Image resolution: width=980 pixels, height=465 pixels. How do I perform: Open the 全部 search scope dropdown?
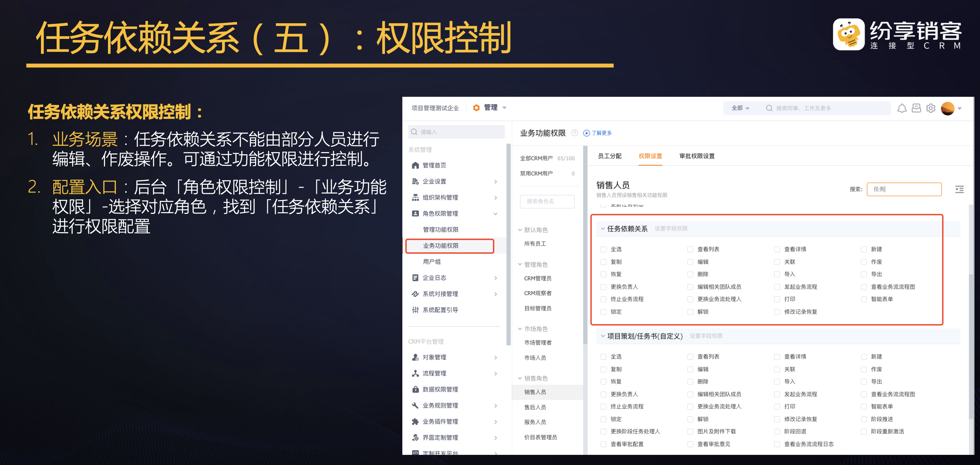[740, 108]
